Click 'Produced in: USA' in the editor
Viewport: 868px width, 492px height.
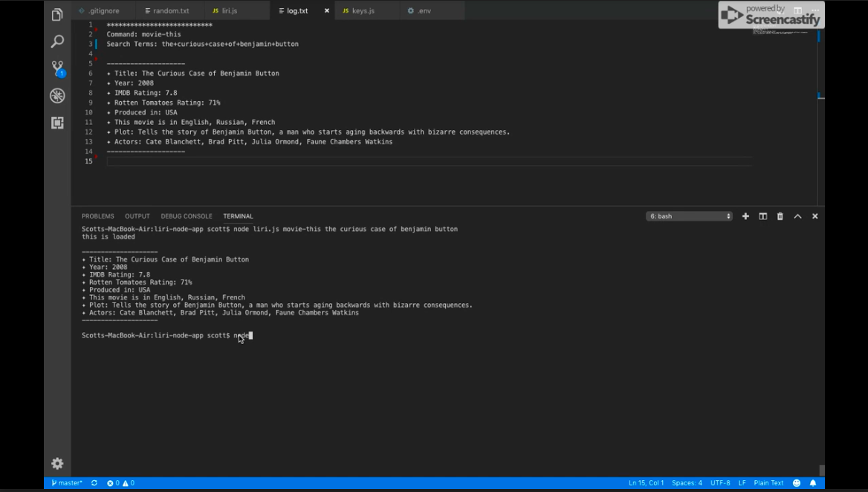coord(142,112)
